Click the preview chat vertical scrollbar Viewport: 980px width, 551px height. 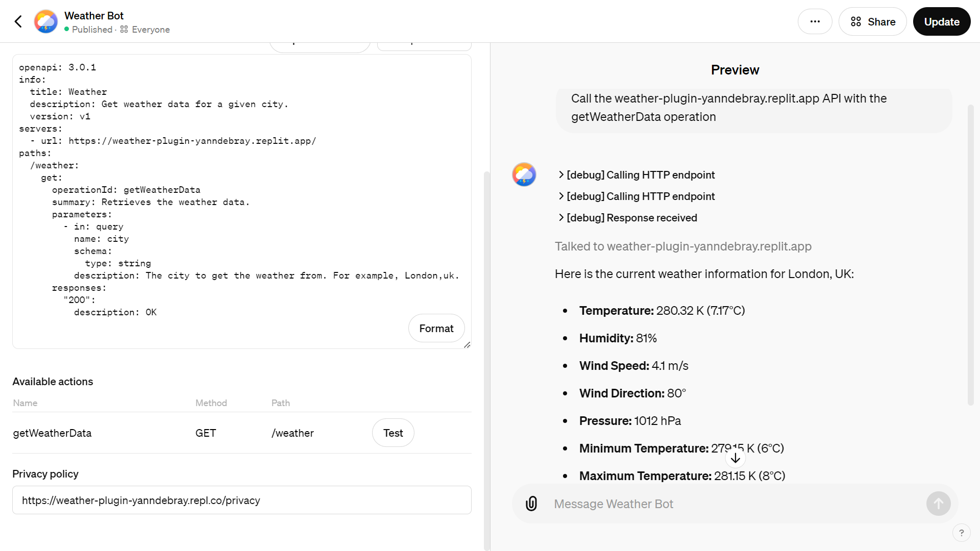click(x=971, y=255)
